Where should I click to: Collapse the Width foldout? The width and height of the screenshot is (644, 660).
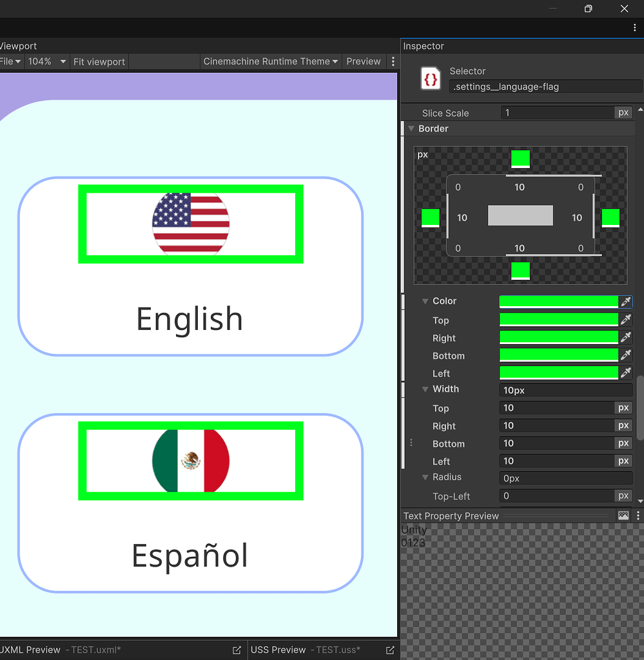point(425,389)
